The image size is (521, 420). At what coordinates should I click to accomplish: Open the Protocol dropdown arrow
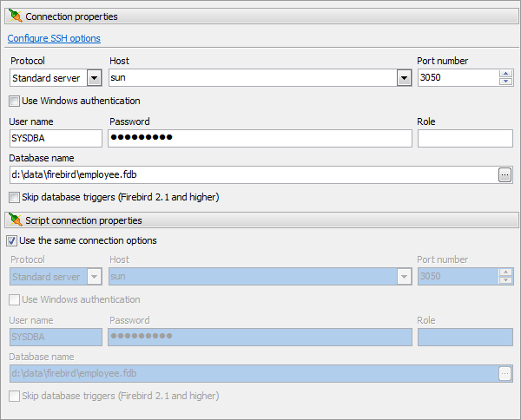pos(94,78)
